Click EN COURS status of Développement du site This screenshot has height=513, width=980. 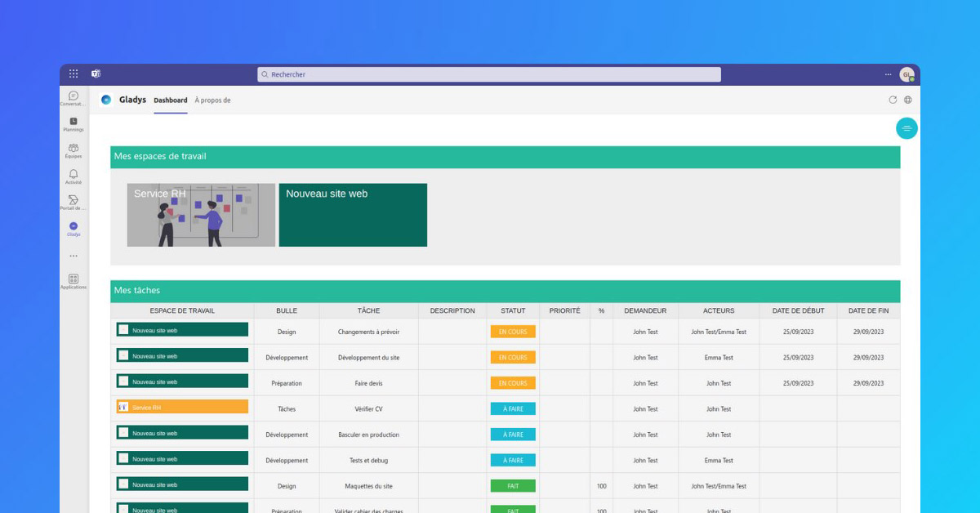(x=513, y=357)
